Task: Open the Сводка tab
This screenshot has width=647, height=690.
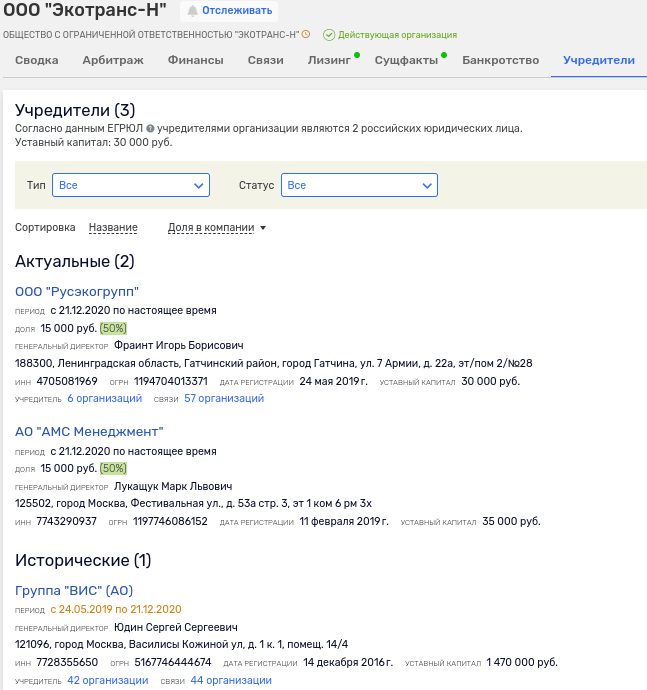Action: (x=37, y=60)
